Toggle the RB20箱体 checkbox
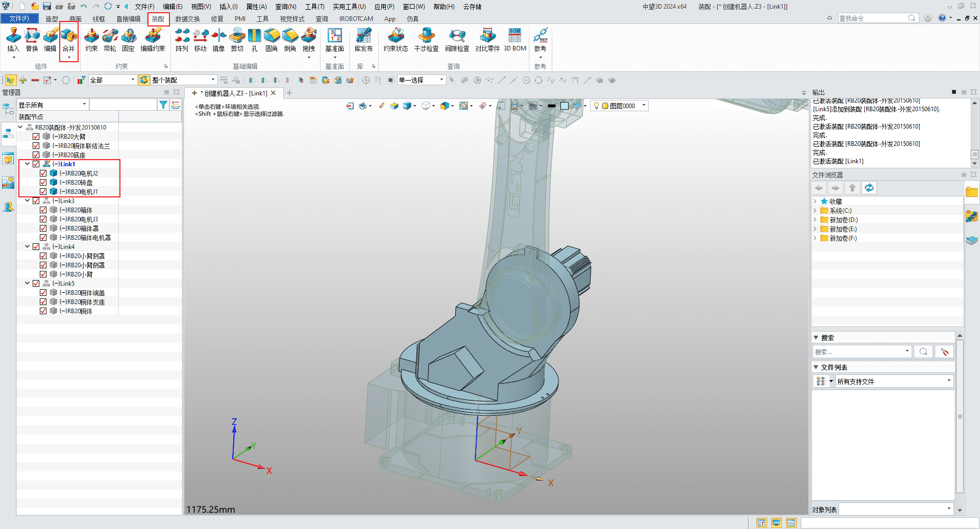This screenshot has width=980, height=529. click(x=43, y=210)
